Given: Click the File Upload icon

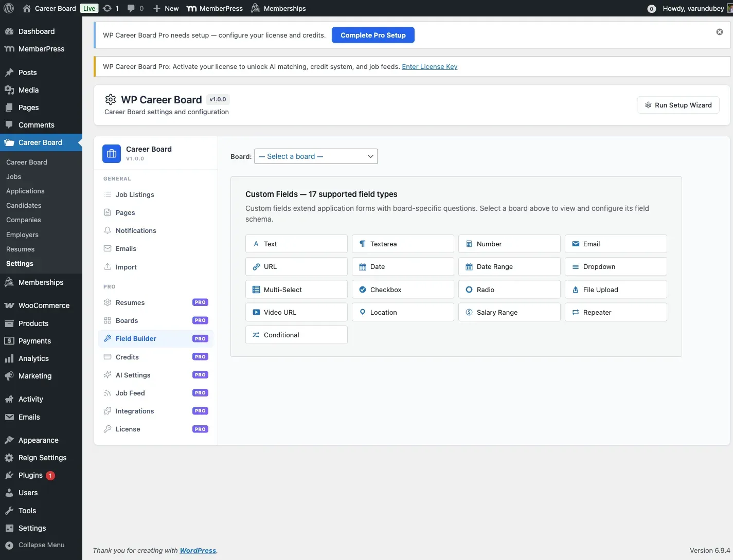Looking at the screenshot, I should (x=576, y=290).
